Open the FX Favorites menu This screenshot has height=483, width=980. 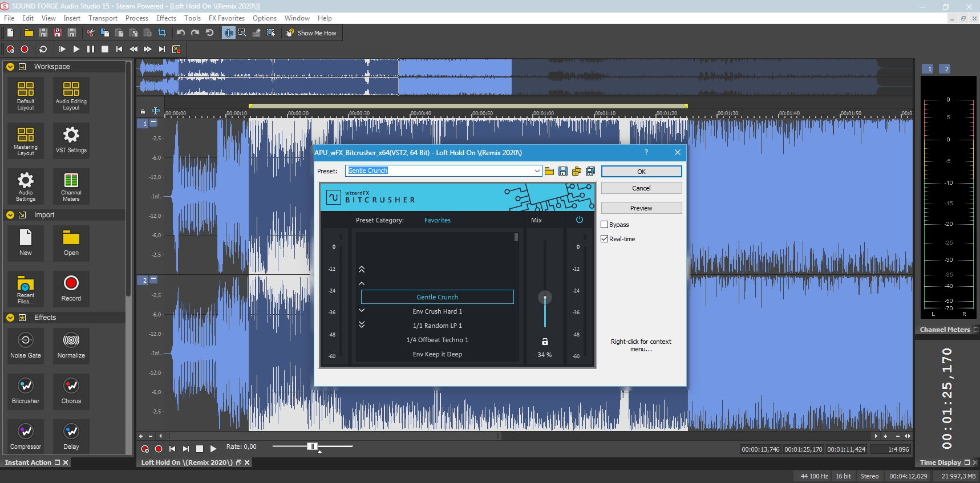pos(226,18)
